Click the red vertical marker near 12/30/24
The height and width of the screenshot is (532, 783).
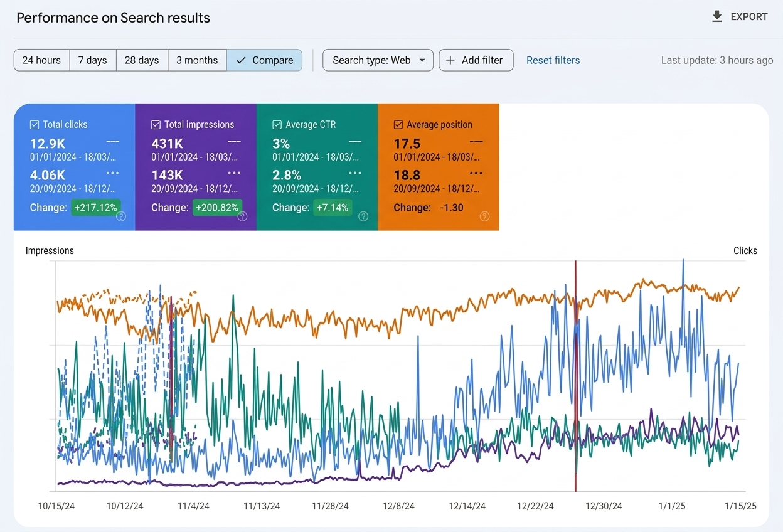[575, 376]
